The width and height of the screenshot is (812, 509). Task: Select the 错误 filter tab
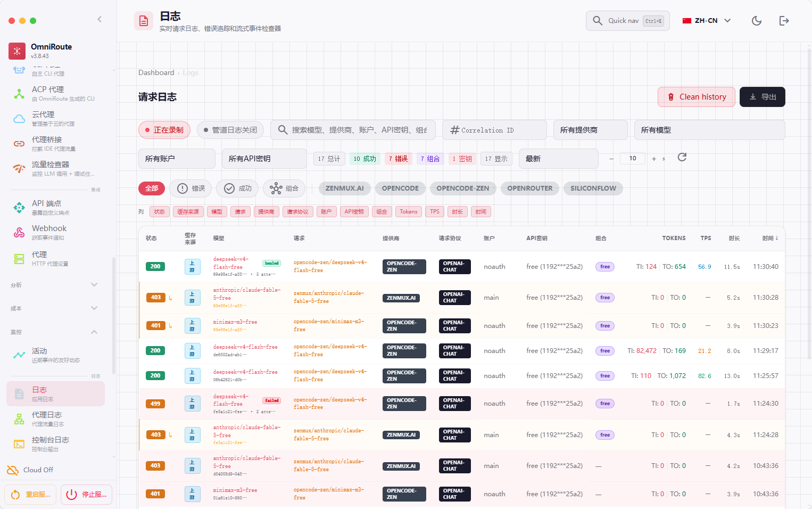coord(191,188)
